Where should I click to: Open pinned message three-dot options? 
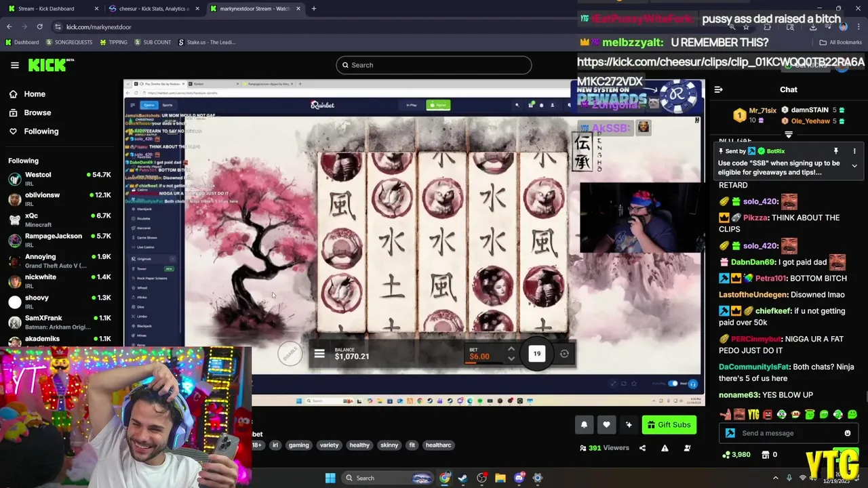point(854,151)
